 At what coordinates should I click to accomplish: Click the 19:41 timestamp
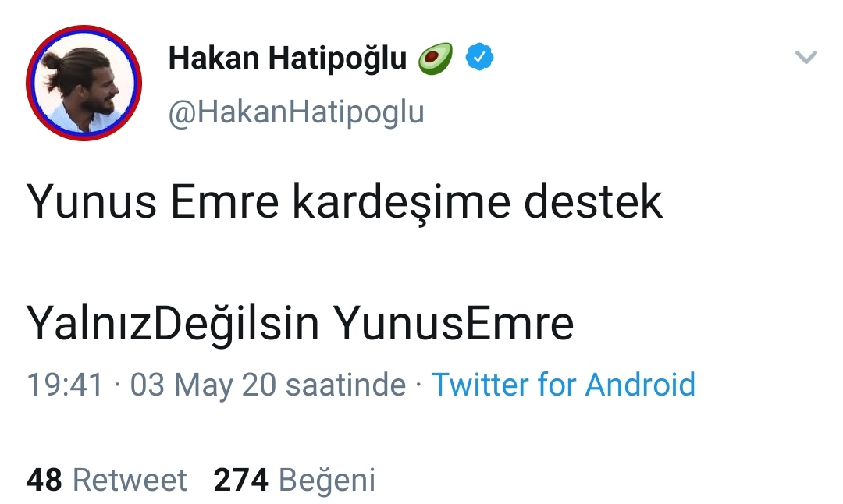pyautogui.click(x=65, y=385)
